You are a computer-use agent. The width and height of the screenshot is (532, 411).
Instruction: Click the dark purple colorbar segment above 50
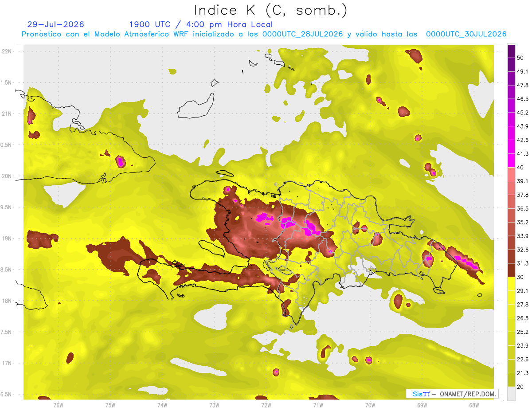[511, 51]
